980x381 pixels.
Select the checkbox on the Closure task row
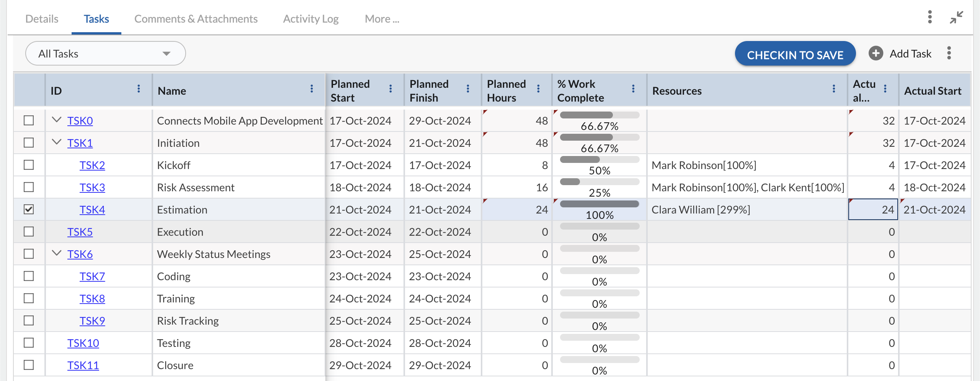point(29,365)
